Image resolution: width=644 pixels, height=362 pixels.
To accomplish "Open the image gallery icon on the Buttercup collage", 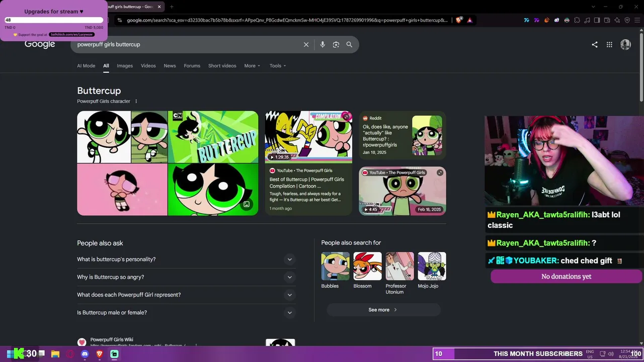I will [247, 204].
